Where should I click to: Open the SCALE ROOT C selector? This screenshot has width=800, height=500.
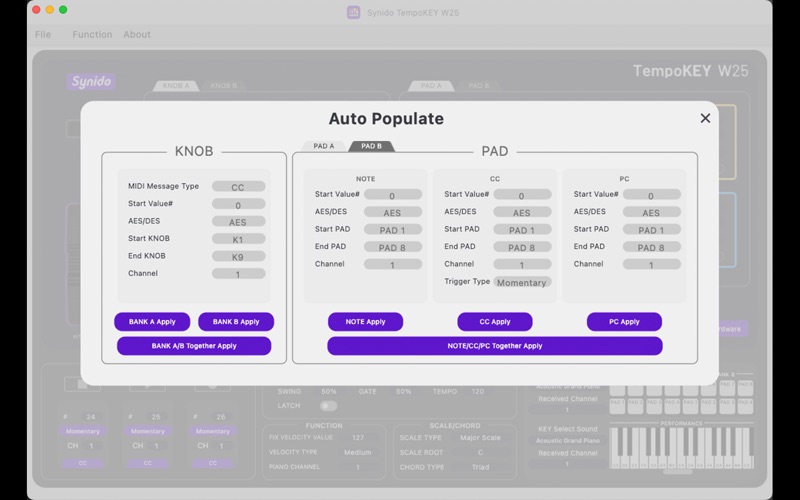click(x=480, y=453)
